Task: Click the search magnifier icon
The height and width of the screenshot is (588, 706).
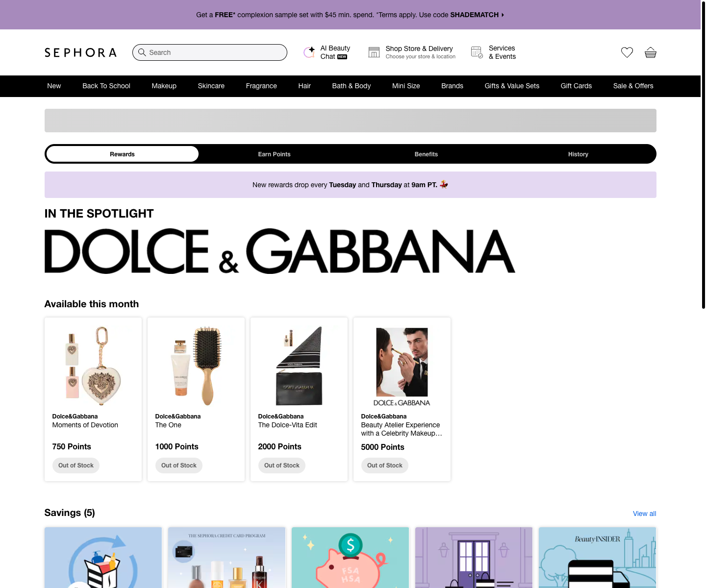Action: tap(142, 52)
